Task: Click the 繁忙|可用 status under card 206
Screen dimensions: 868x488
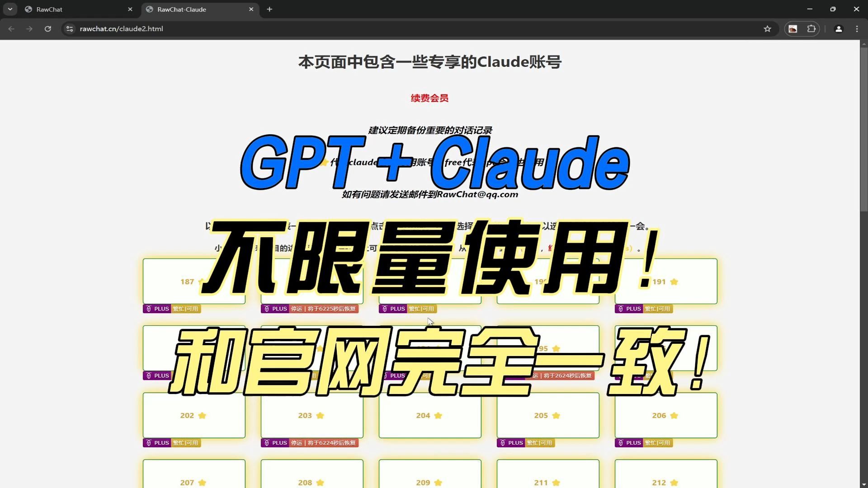Action: click(x=658, y=443)
